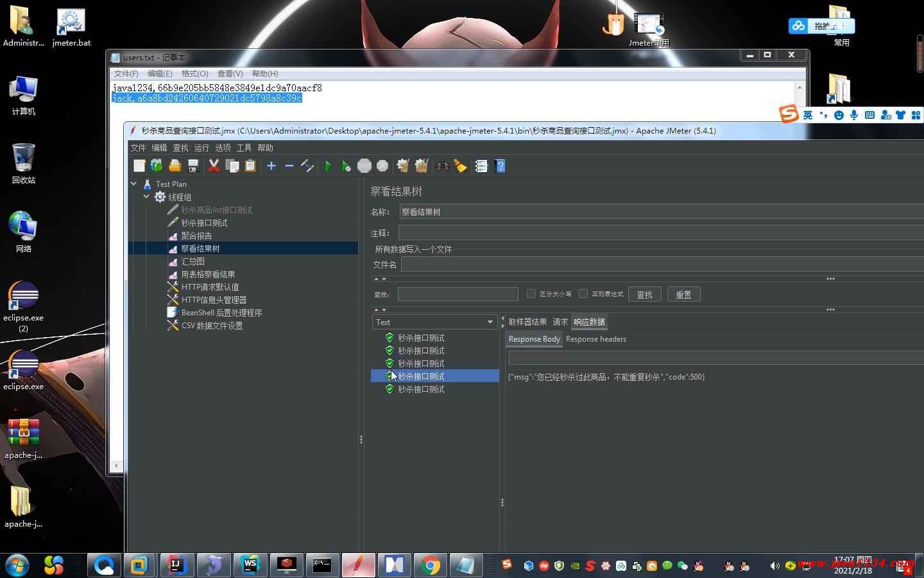Viewport: 924px width, 578px height.
Task: Click the broom Reset Search icon
Action: point(461,166)
